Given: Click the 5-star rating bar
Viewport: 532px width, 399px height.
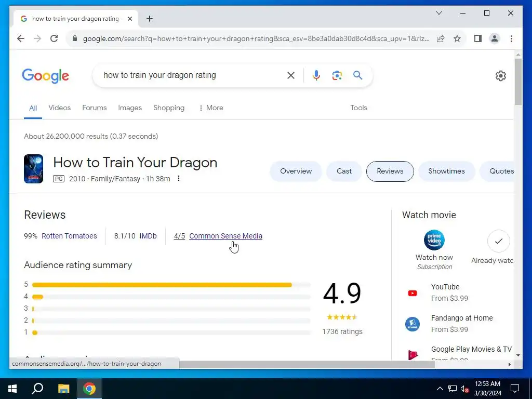Looking at the screenshot, I should [171, 285].
